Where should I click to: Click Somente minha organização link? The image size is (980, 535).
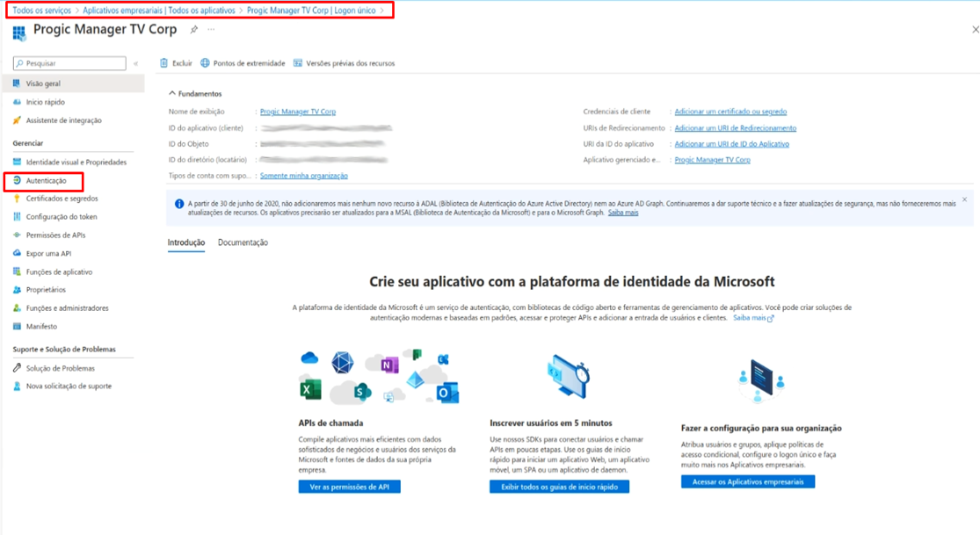pos(304,176)
